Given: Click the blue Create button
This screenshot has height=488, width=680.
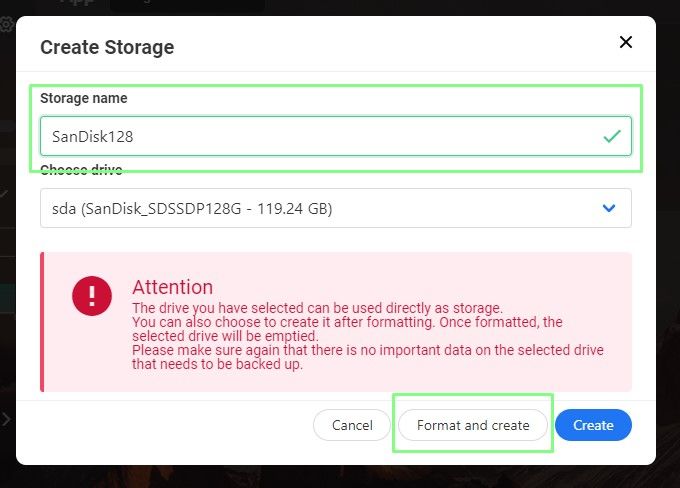Looking at the screenshot, I should [x=593, y=425].
